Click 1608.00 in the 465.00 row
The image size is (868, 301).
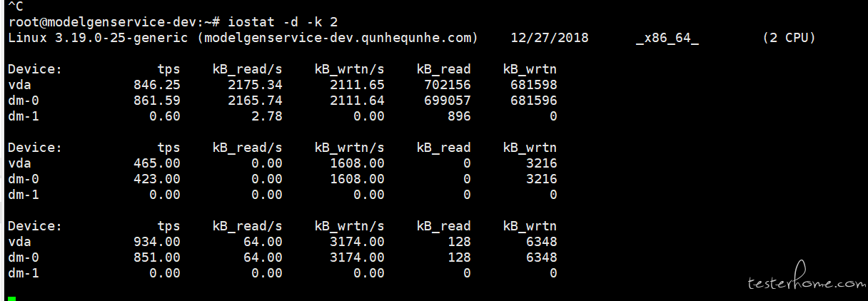point(358,163)
